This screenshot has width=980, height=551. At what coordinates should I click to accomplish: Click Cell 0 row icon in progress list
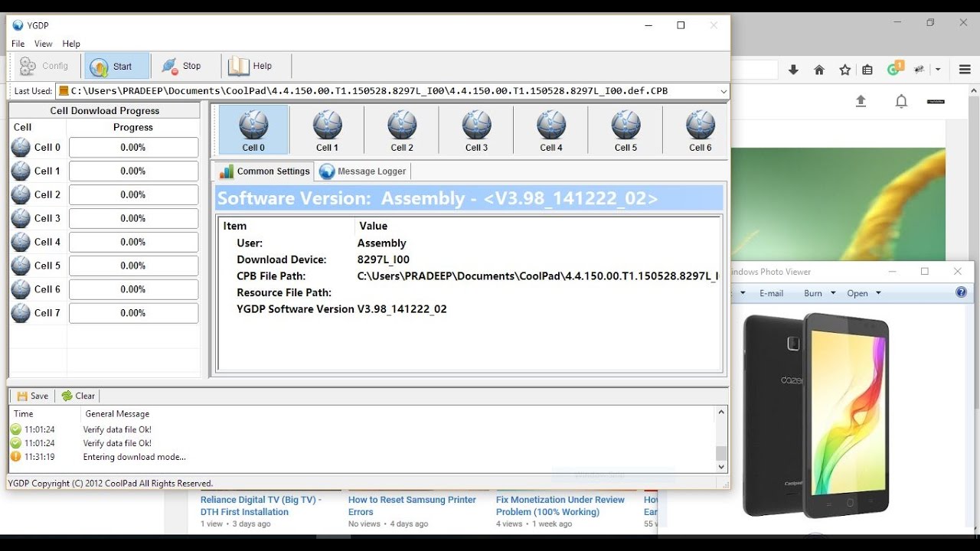tap(21, 147)
